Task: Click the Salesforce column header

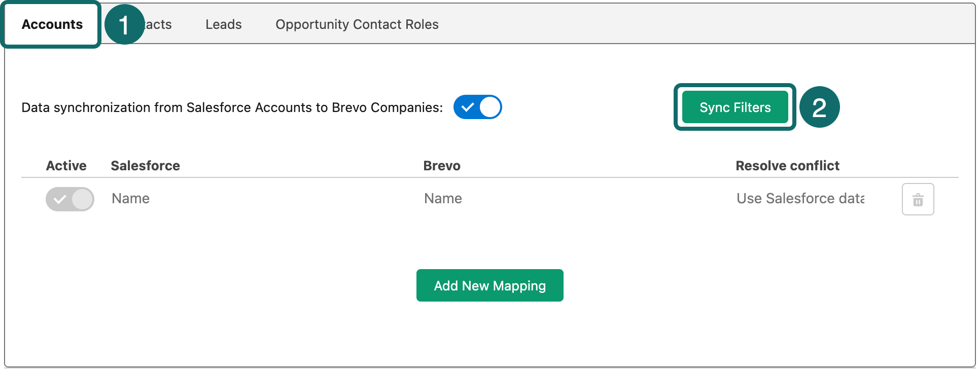Action: click(145, 166)
